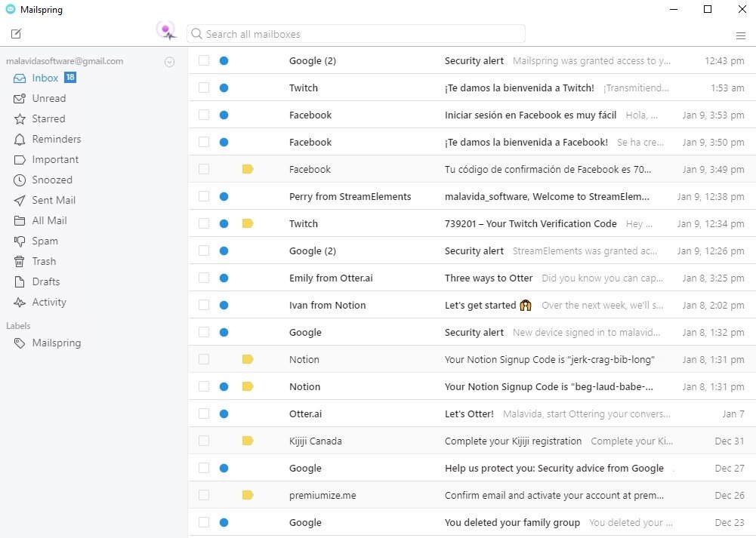The width and height of the screenshot is (756, 538).
Task: Open "Help us protect you: Security advice from Google"
Action: click(x=554, y=468)
